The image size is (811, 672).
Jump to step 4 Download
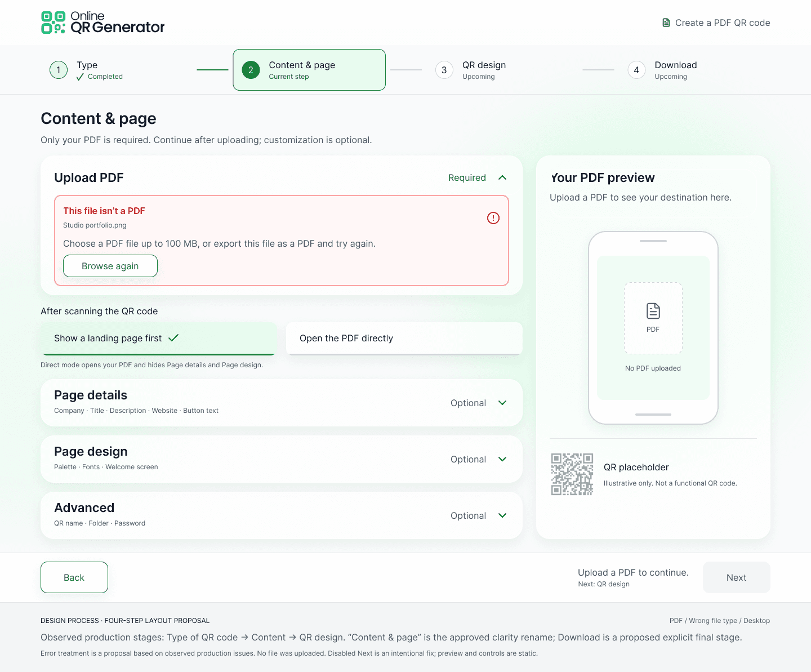coord(663,70)
